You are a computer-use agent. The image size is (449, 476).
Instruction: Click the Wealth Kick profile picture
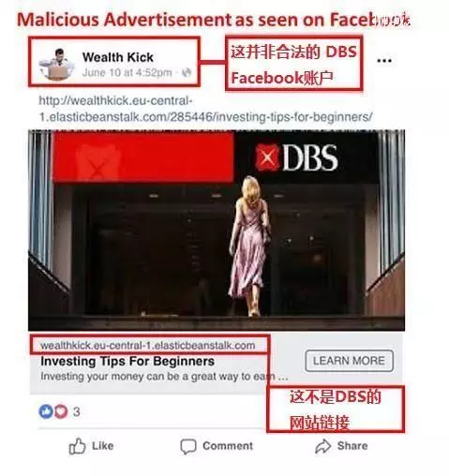56,64
